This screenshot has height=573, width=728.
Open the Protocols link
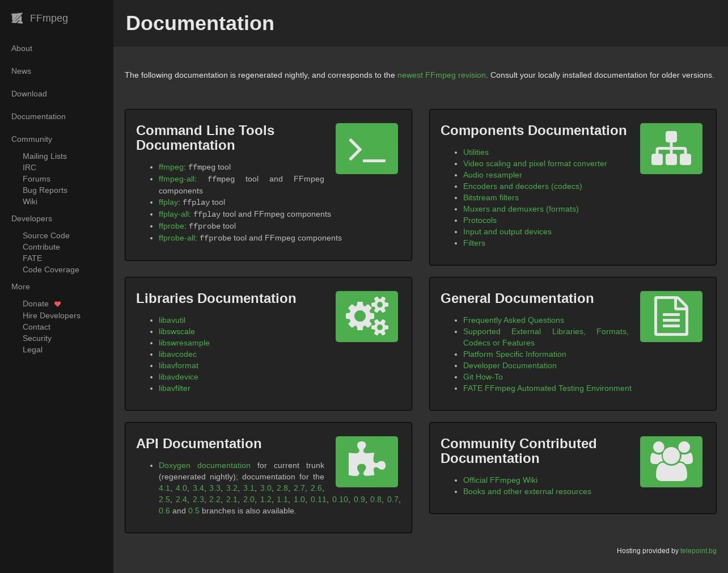pyautogui.click(x=480, y=220)
